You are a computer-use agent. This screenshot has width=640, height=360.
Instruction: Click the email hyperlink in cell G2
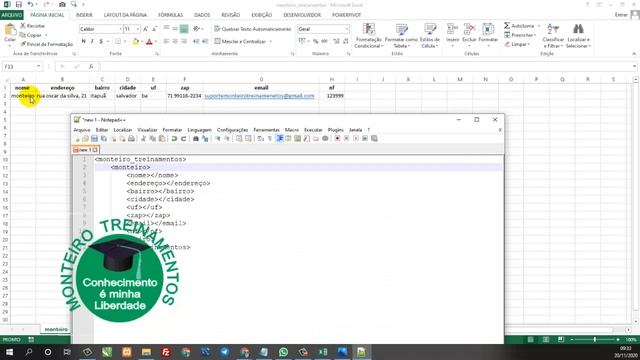pyautogui.click(x=260, y=96)
